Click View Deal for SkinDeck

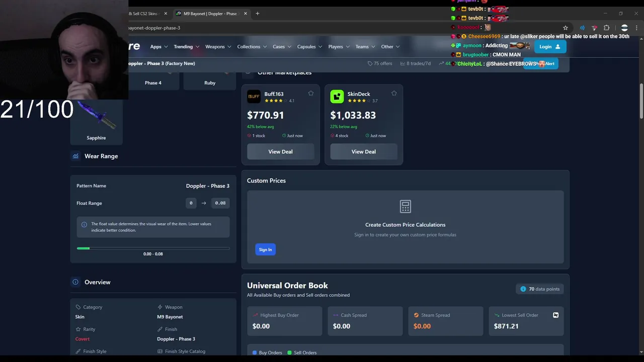[x=363, y=151]
